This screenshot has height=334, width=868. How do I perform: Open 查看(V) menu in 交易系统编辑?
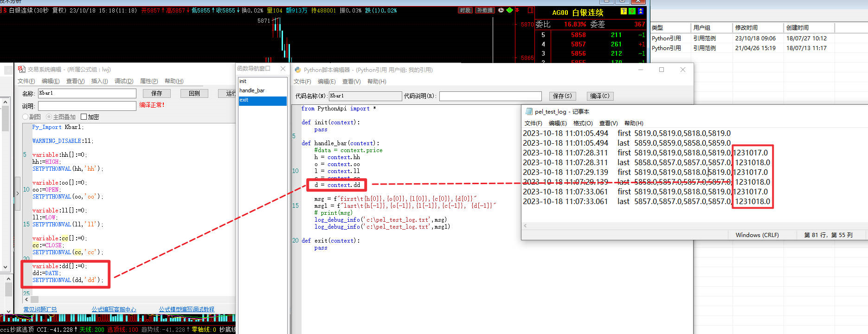click(75, 81)
